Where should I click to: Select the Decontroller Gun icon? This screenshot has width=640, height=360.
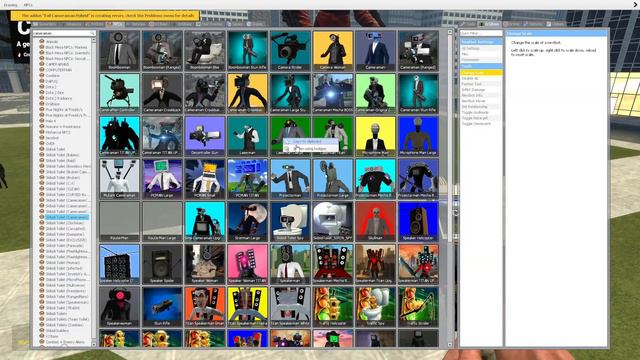coord(204,136)
